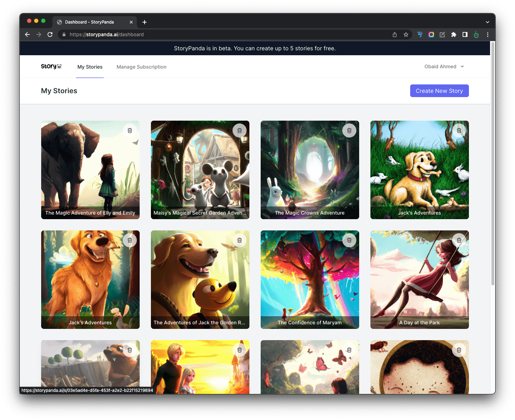Image resolution: width=515 pixels, height=420 pixels.
Task: Open the Jack's Adventures story with dog and birds
Action: [419, 170]
